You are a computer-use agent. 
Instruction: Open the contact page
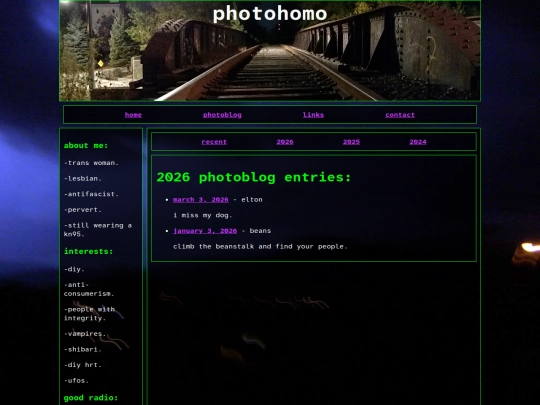400,115
